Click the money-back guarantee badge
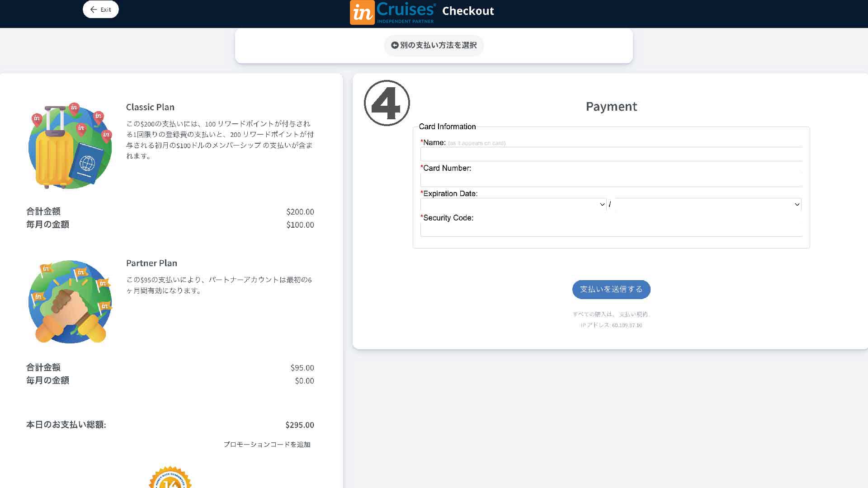Image resolution: width=868 pixels, height=488 pixels. click(170, 477)
